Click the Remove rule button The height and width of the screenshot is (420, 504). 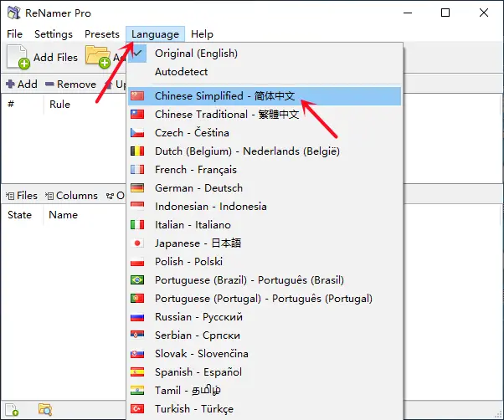pos(70,85)
